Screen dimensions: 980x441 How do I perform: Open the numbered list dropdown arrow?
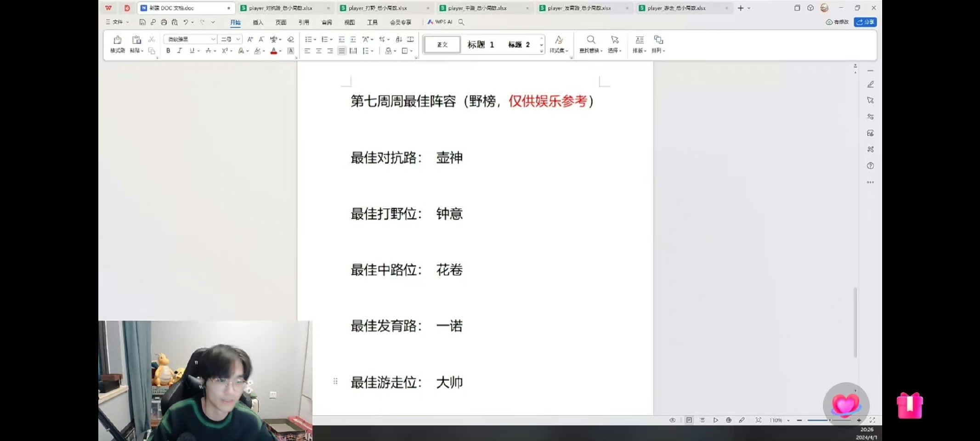tap(331, 40)
